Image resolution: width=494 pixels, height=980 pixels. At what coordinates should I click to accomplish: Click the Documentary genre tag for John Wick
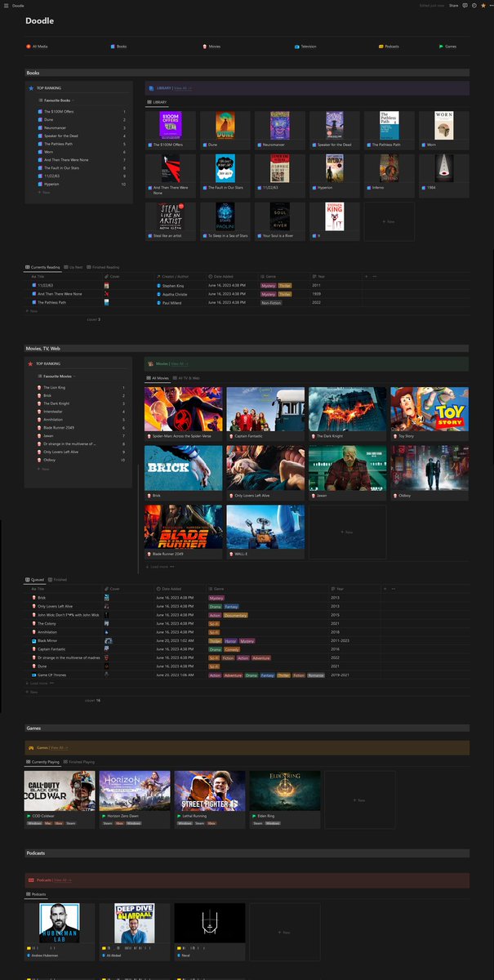click(235, 615)
